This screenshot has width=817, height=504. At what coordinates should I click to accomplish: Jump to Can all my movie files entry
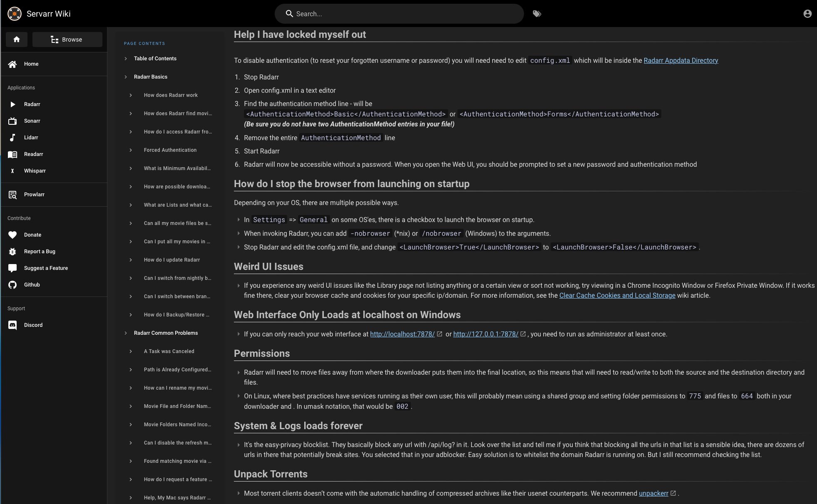(177, 223)
